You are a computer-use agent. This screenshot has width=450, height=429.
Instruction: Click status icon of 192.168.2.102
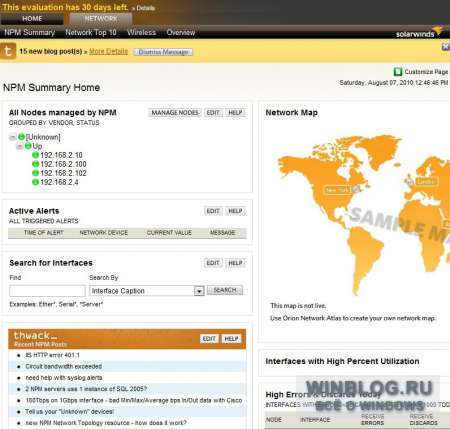point(35,173)
